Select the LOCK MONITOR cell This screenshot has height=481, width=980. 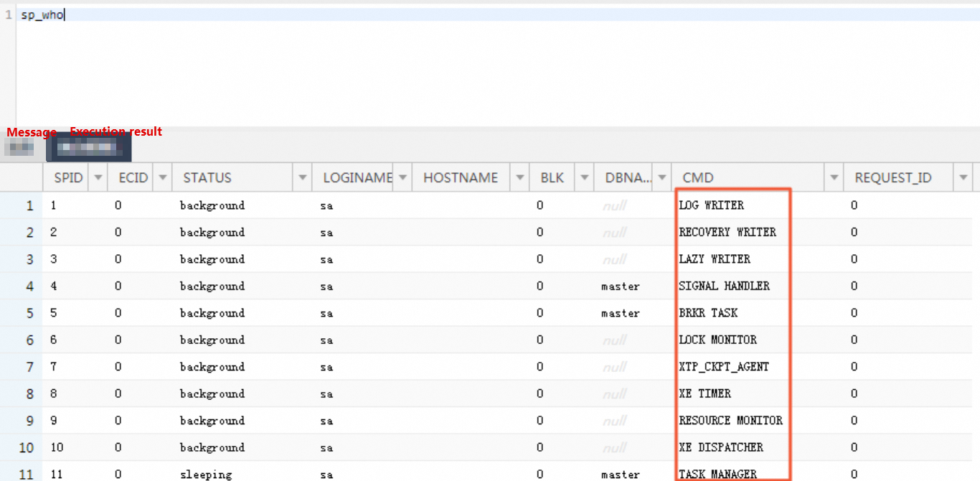click(758, 340)
